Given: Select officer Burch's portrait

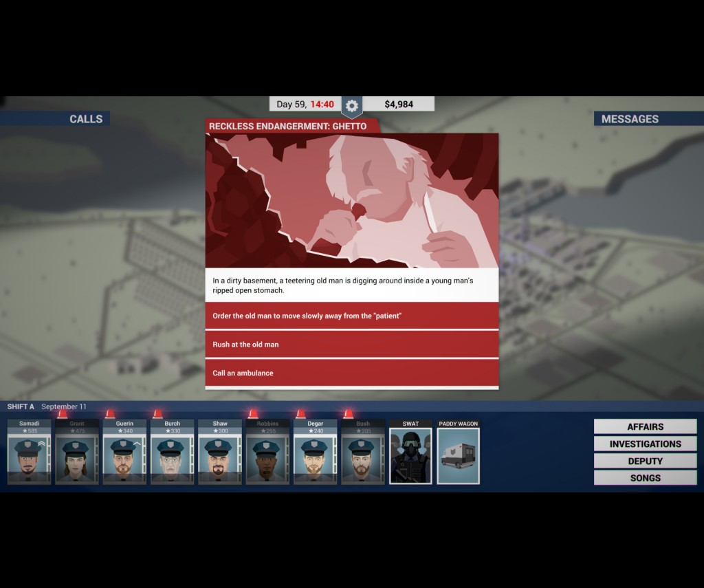Looking at the screenshot, I should (172, 456).
